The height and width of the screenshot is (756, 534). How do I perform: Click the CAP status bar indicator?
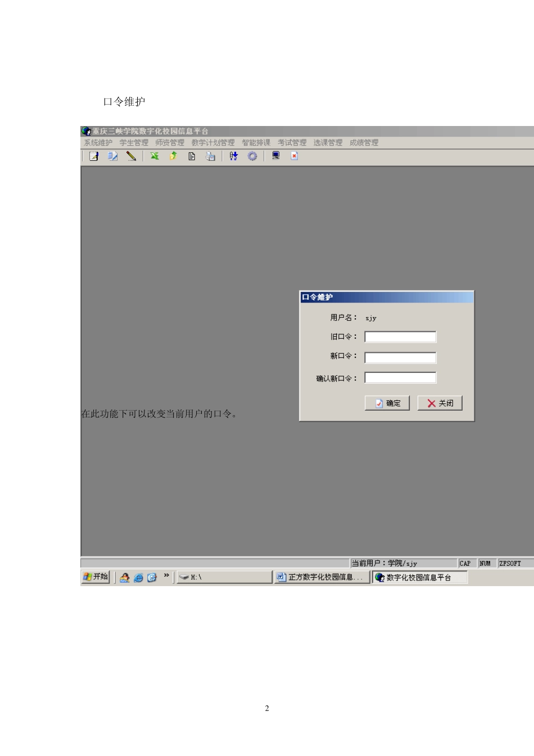(x=465, y=563)
